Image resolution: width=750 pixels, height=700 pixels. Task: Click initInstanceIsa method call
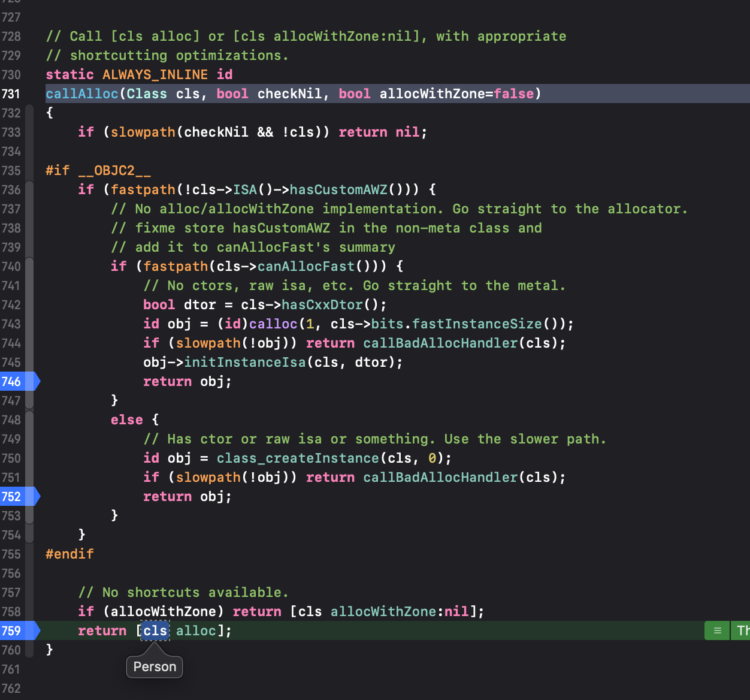(x=244, y=362)
